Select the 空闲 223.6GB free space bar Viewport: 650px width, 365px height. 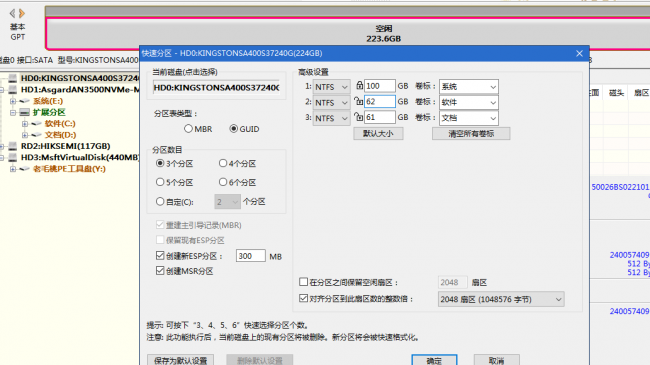(347, 34)
